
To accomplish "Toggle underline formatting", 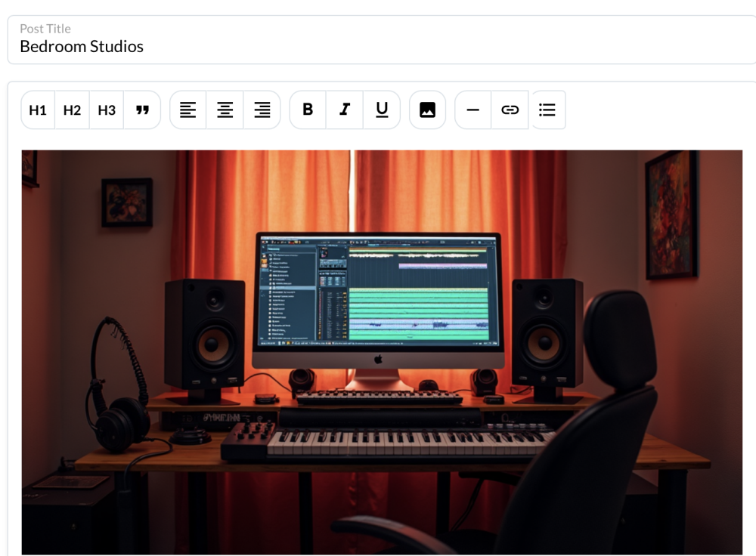I will (x=382, y=110).
